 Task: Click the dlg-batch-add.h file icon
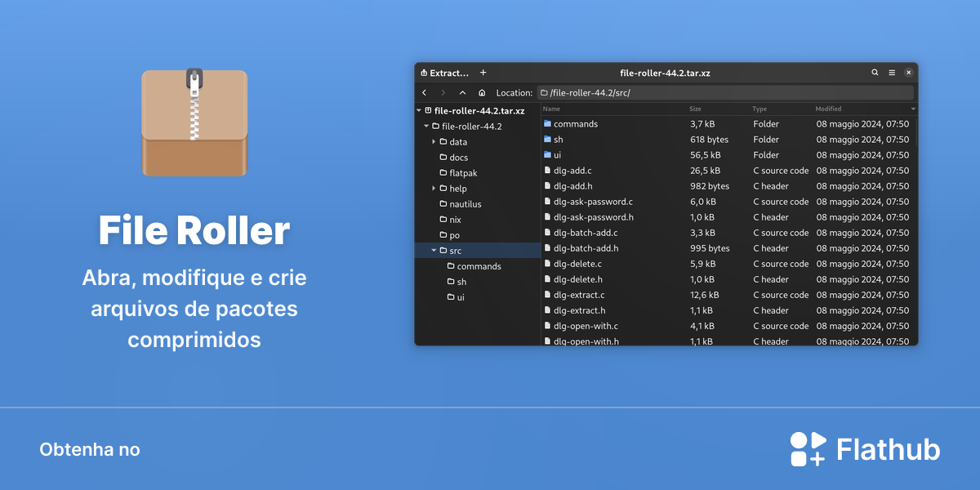click(x=547, y=248)
